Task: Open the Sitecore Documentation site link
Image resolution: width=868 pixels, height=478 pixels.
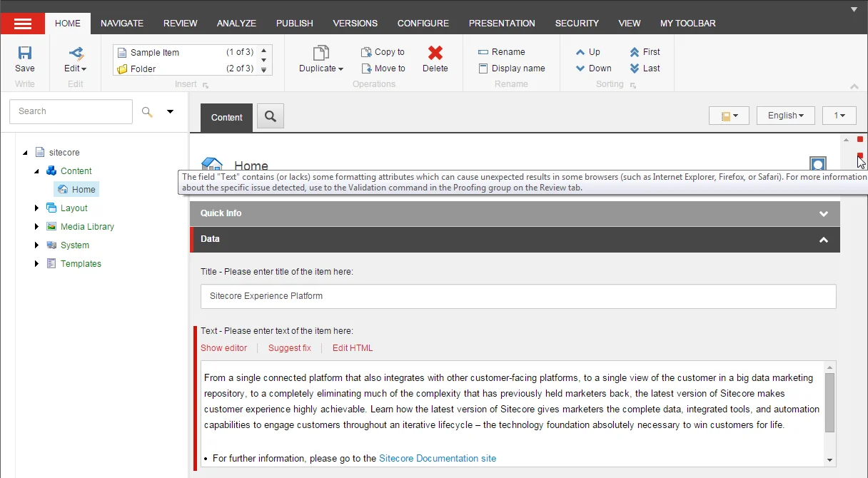Action: (438, 459)
